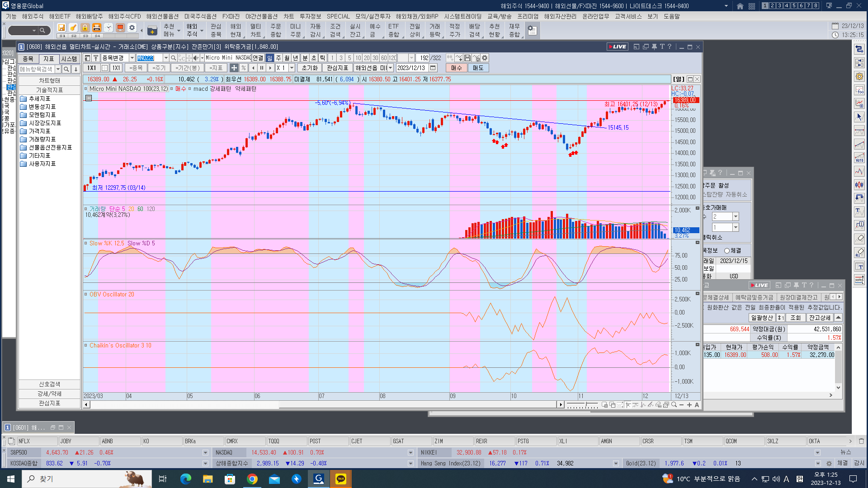Open the 해외주식 menu
868x488 pixels.
(x=33, y=16)
